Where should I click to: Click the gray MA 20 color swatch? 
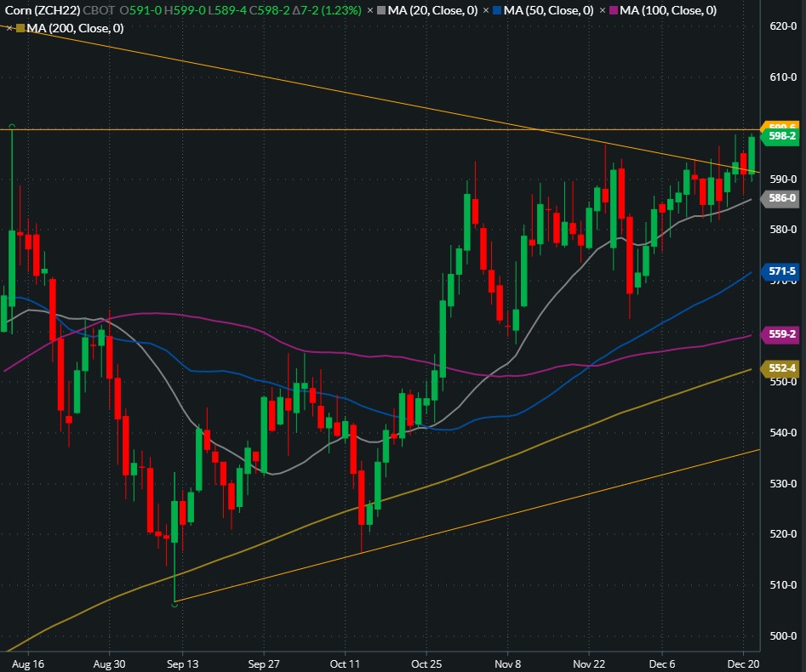coord(380,11)
